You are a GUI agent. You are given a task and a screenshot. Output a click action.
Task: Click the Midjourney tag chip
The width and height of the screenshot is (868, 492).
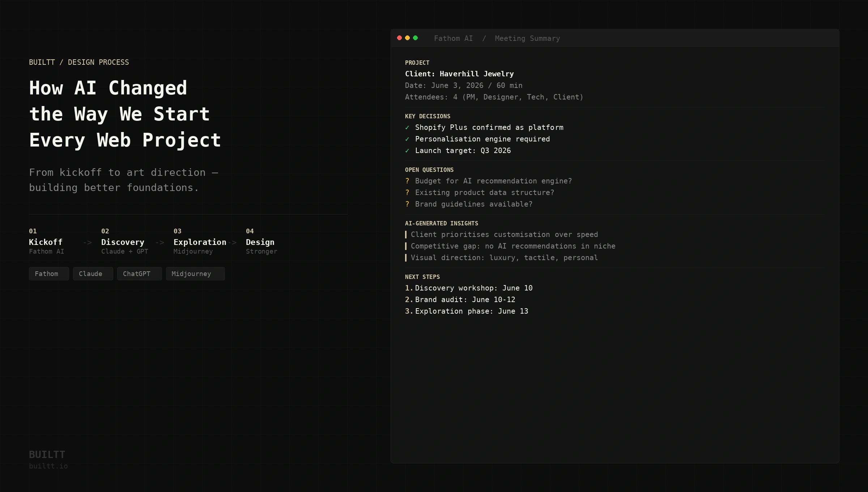coord(195,274)
